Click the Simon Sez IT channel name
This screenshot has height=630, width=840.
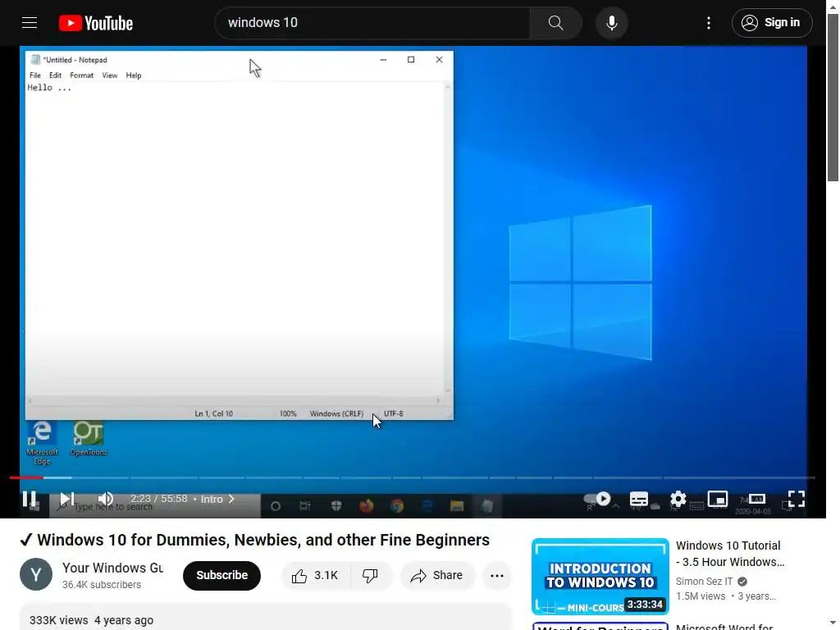coord(704,582)
